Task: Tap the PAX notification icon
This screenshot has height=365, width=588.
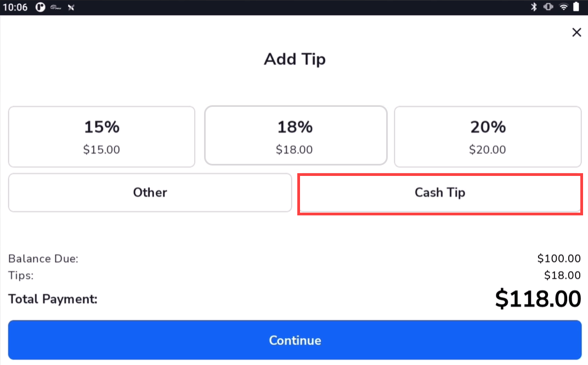Action: pos(55,8)
